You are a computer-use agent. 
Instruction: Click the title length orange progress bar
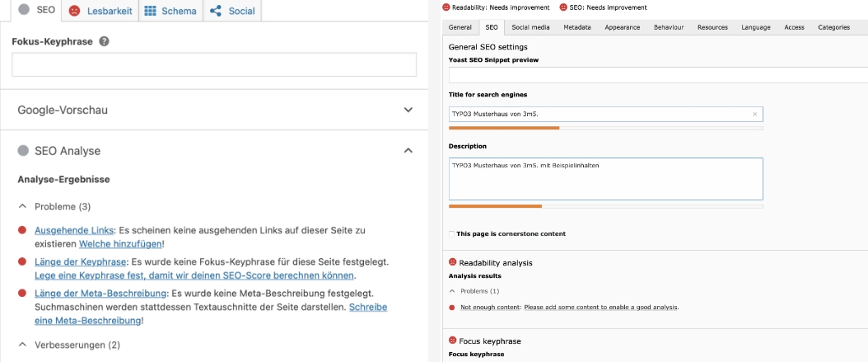pos(504,128)
